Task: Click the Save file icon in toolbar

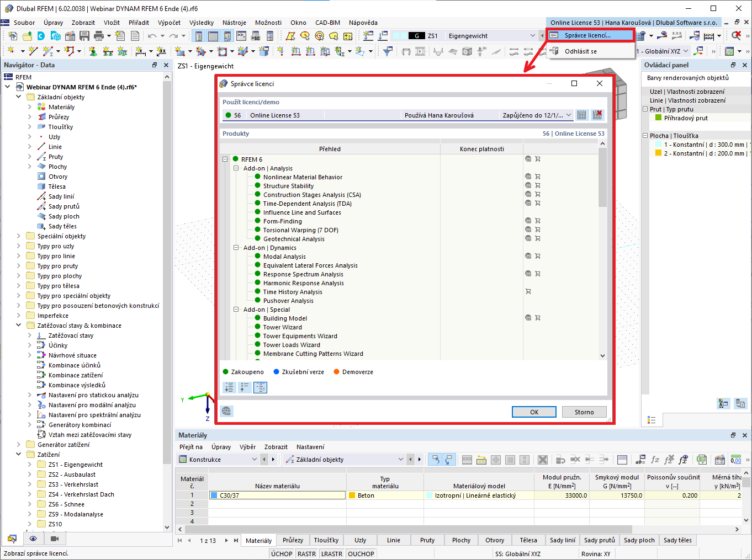Action: (x=84, y=36)
